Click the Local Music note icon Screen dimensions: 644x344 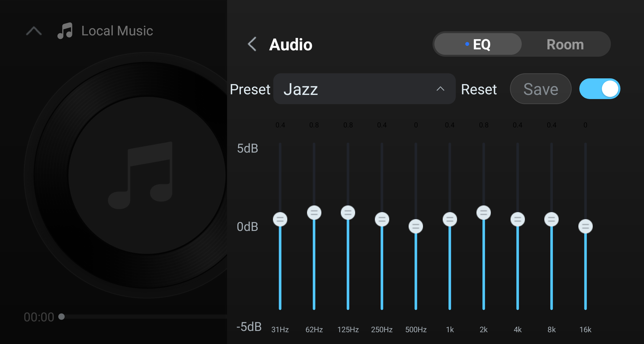(65, 31)
